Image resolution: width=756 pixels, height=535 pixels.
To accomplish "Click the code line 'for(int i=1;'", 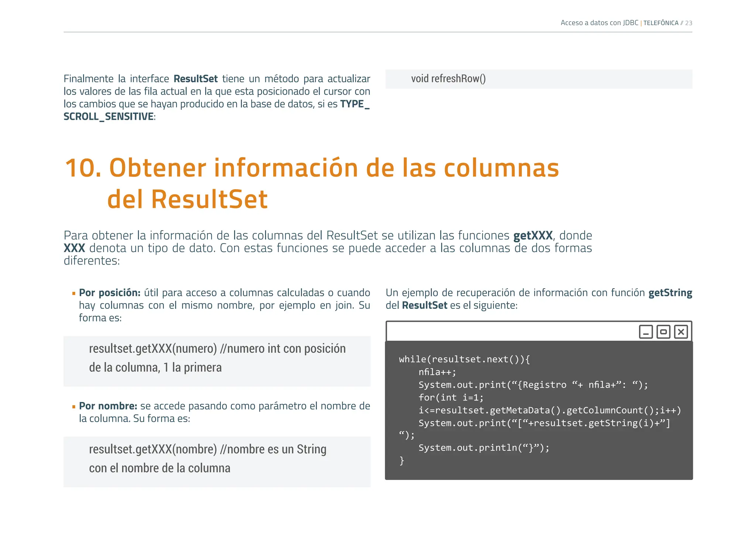I will [x=451, y=398].
